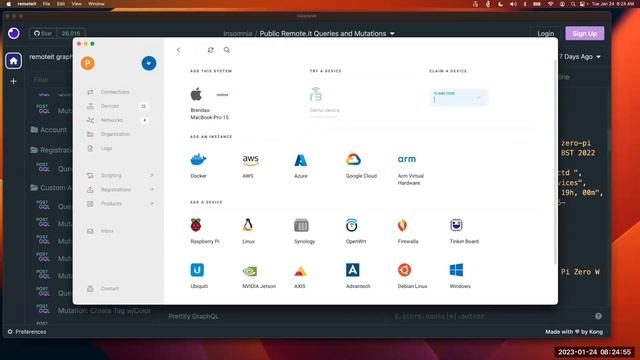Viewport: 640px width, 360px height.
Task: Add an Advantech device
Action: pos(358,276)
